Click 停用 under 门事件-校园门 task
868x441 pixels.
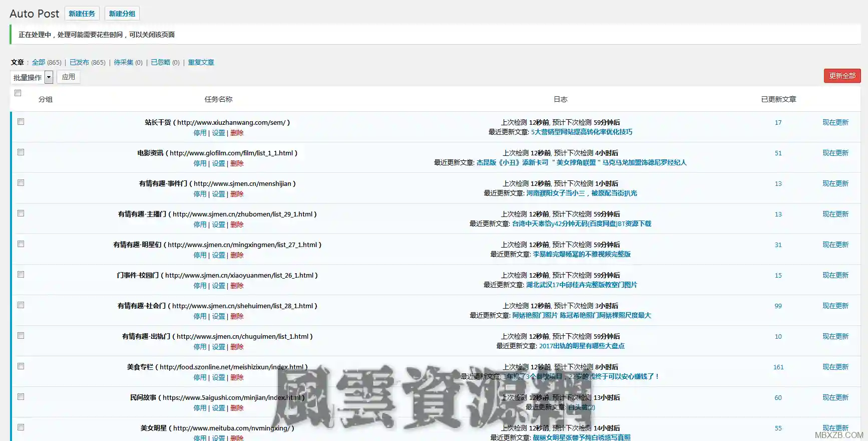click(x=200, y=286)
